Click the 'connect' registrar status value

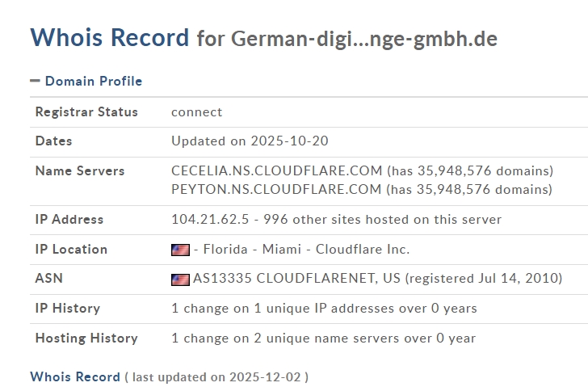coord(196,112)
